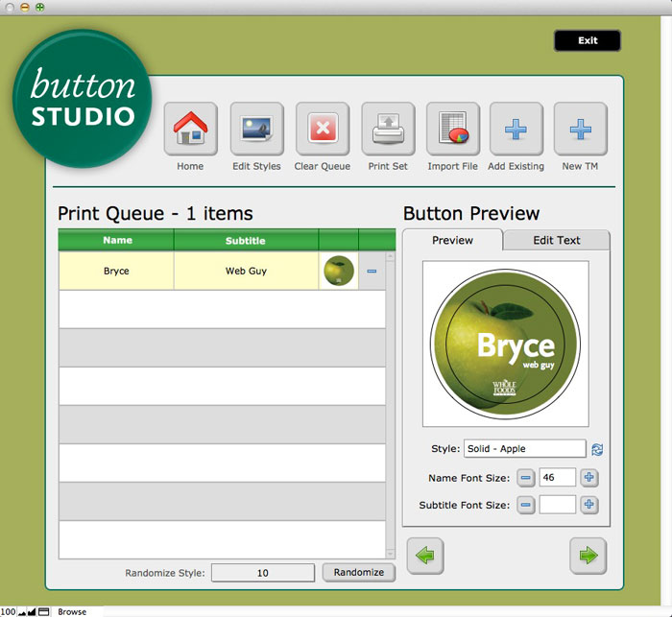The width and height of the screenshot is (672, 617).
Task: Select the Bryce name cell
Action: click(x=116, y=271)
